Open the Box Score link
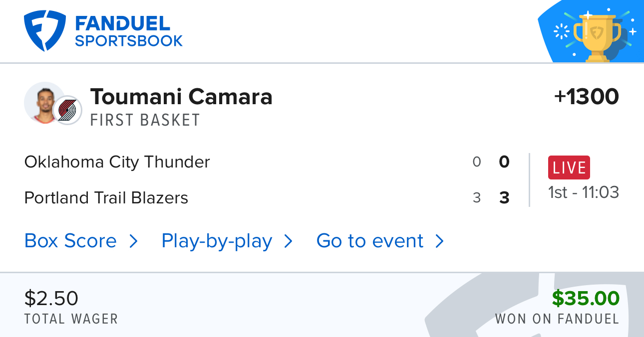The width and height of the screenshot is (644, 337). pos(70,241)
